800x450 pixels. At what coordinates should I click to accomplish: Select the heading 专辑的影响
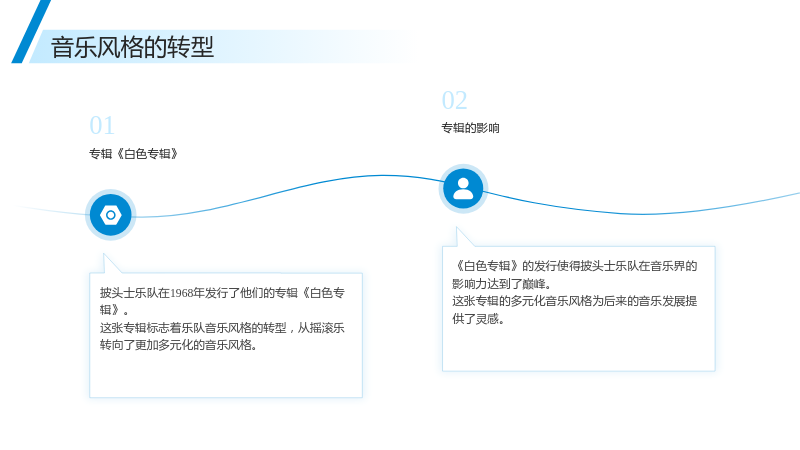(470, 128)
